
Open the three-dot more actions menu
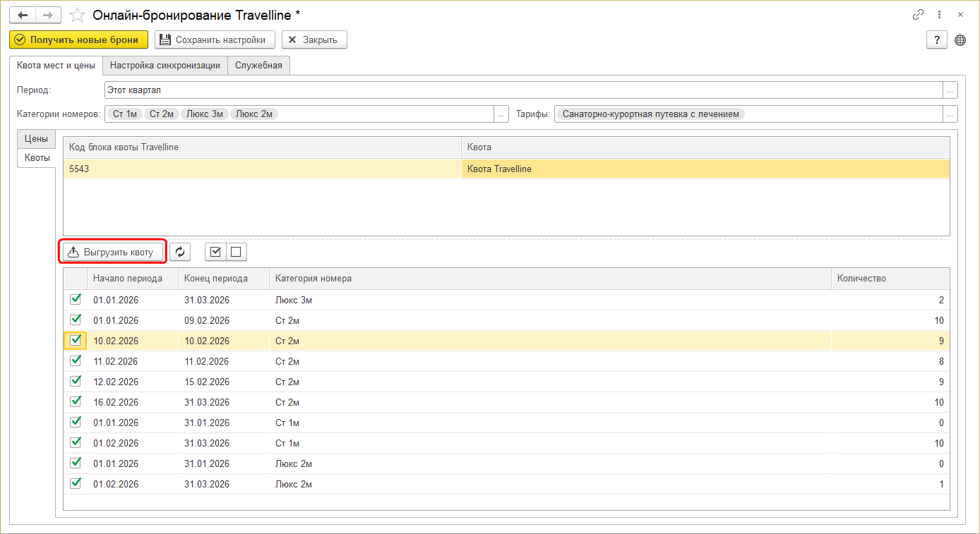939,15
